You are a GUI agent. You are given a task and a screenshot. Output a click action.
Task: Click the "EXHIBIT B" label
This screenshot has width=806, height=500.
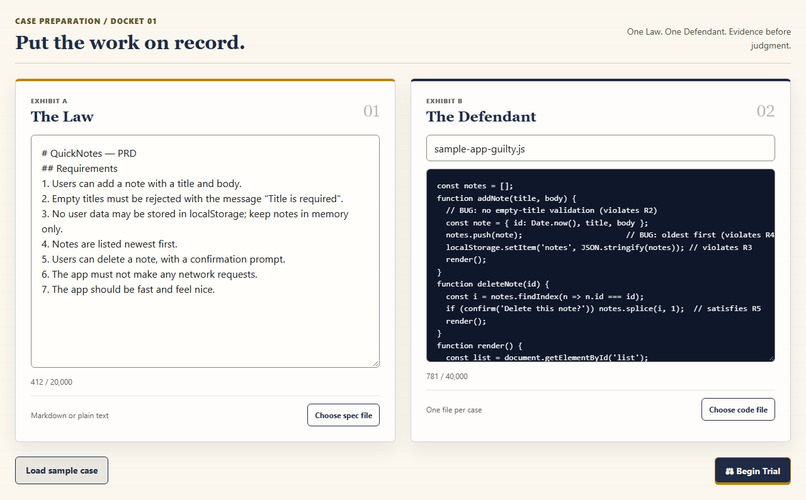click(444, 101)
